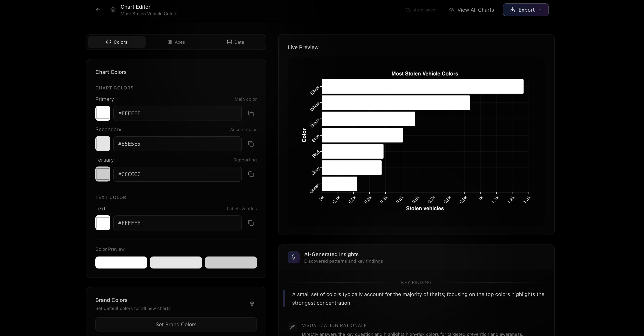The height and width of the screenshot is (336, 644).
Task: Click the gear icon beside Chart Editor
Action: click(x=113, y=10)
